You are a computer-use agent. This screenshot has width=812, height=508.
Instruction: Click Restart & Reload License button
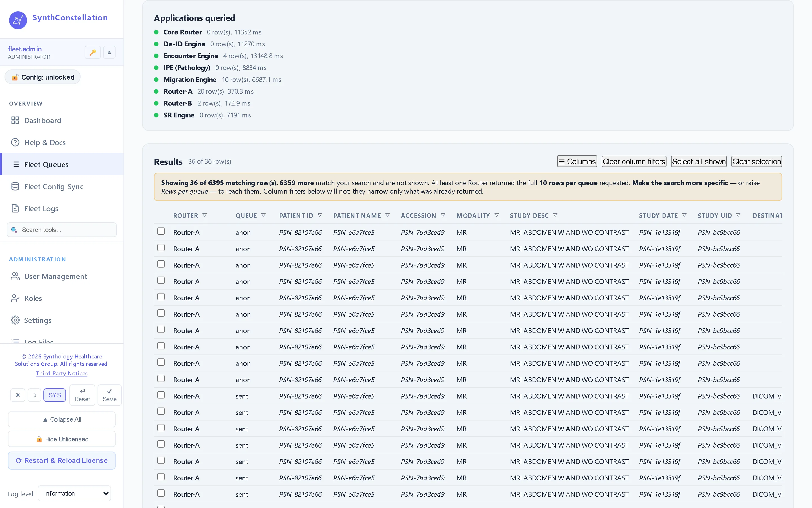[62, 460]
